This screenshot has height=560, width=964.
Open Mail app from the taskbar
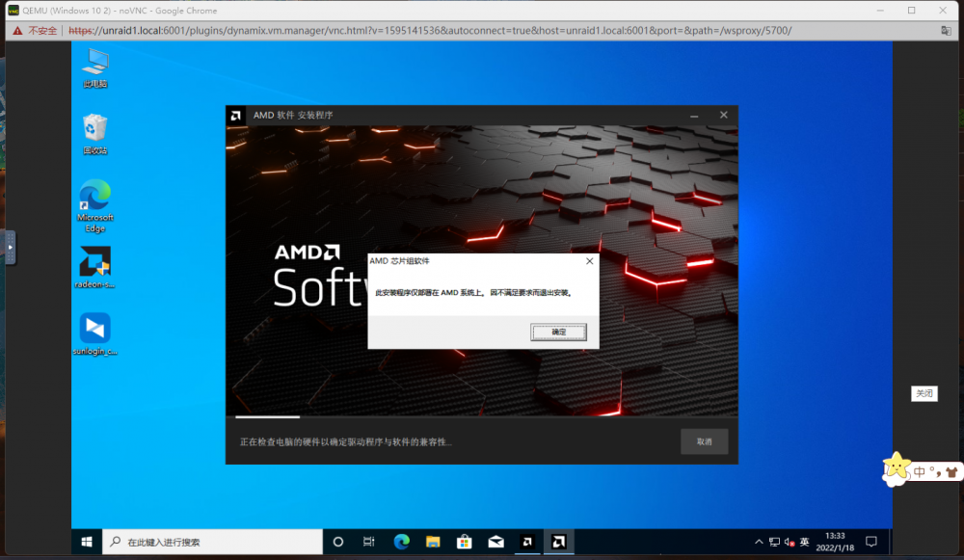(495, 542)
